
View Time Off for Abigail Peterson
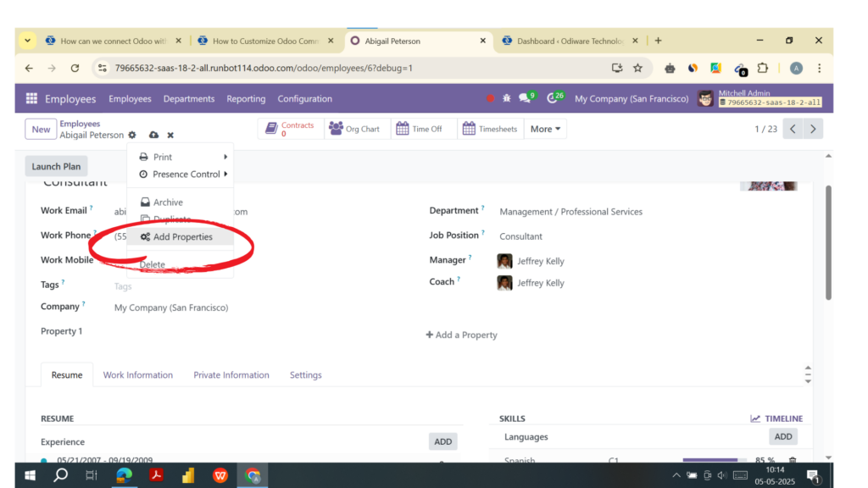pyautogui.click(x=420, y=129)
